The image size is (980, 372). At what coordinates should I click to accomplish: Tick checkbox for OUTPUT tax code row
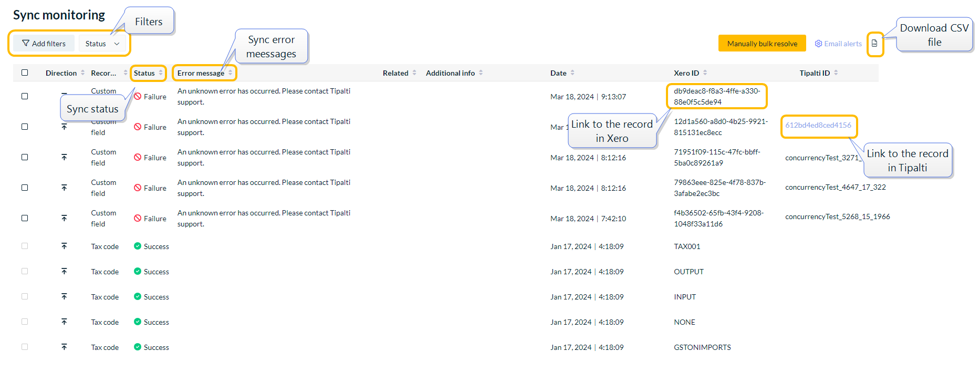point(25,271)
